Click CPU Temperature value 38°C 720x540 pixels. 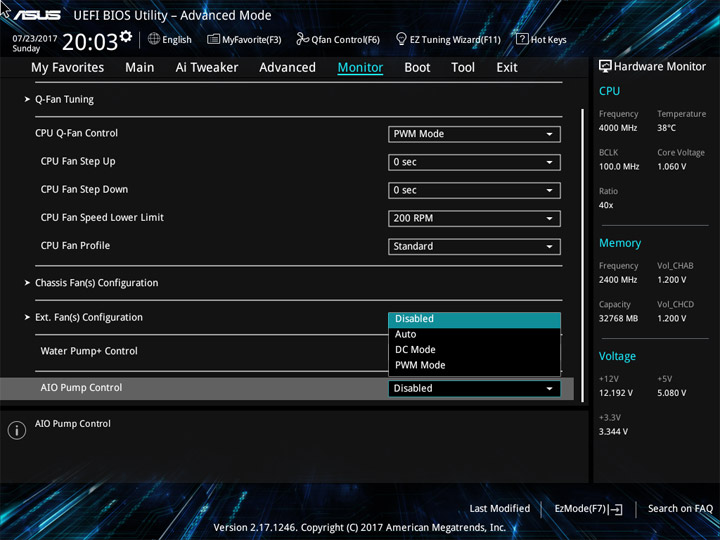pos(666,128)
